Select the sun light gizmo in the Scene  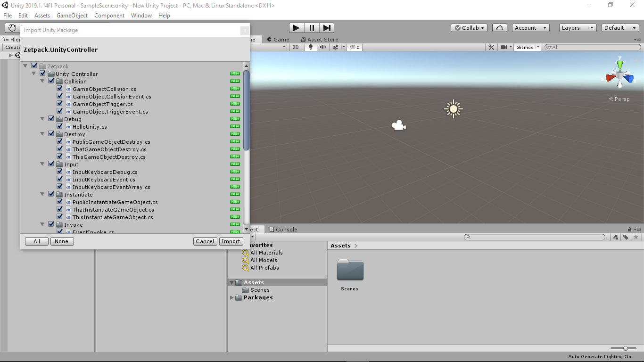(454, 109)
